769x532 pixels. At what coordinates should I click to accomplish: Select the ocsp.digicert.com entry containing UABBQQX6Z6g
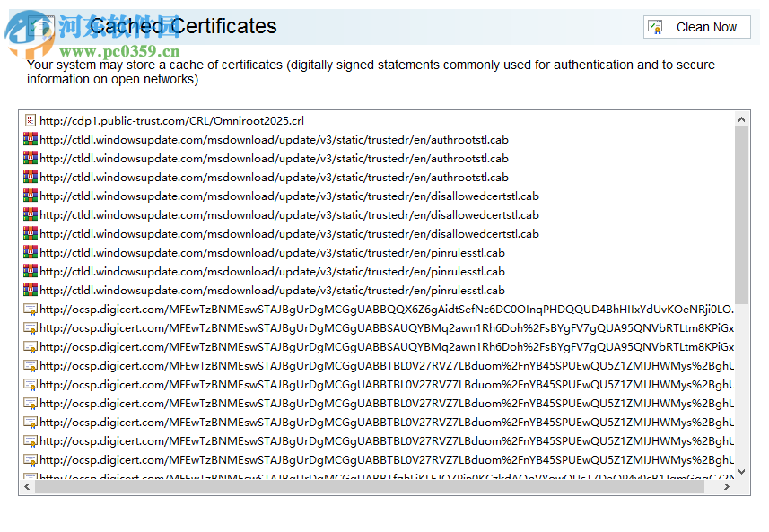click(x=387, y=310)
